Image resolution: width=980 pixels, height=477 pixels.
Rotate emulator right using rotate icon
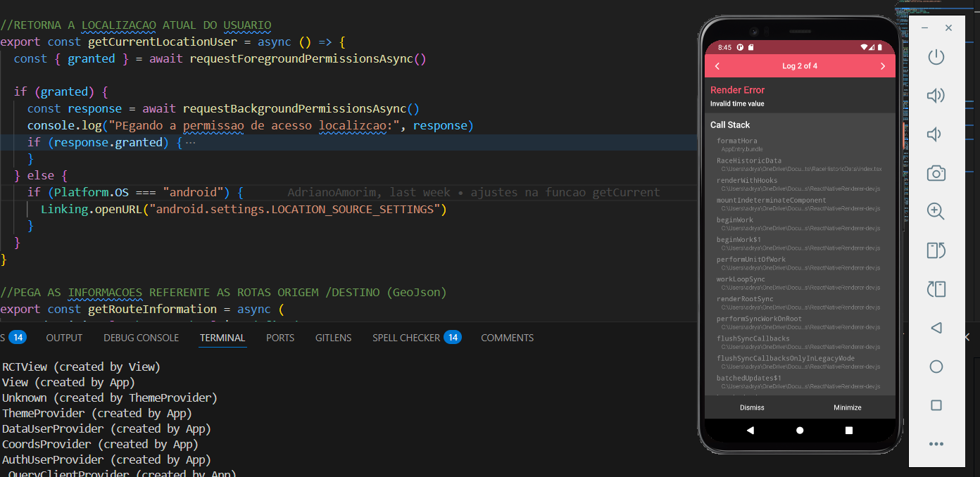[936, 289]
